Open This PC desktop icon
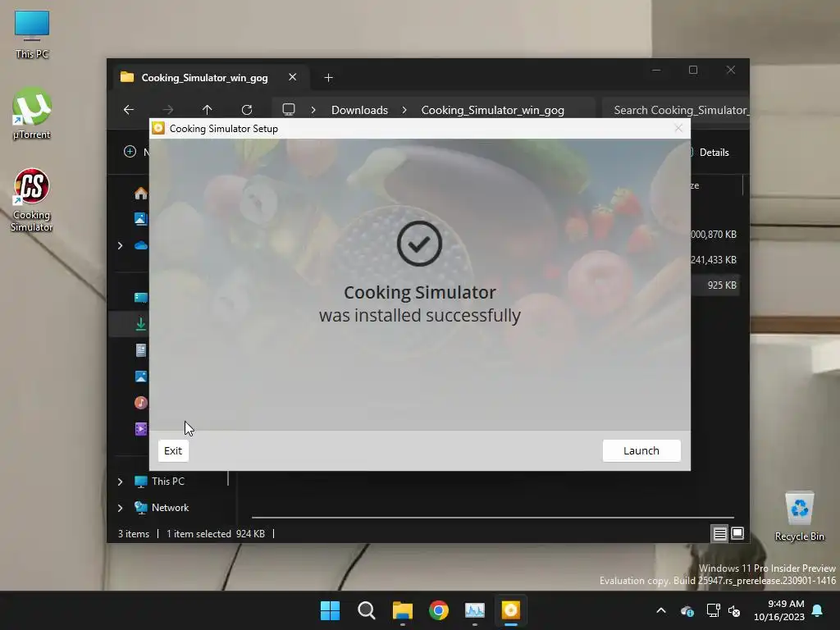 32,34
